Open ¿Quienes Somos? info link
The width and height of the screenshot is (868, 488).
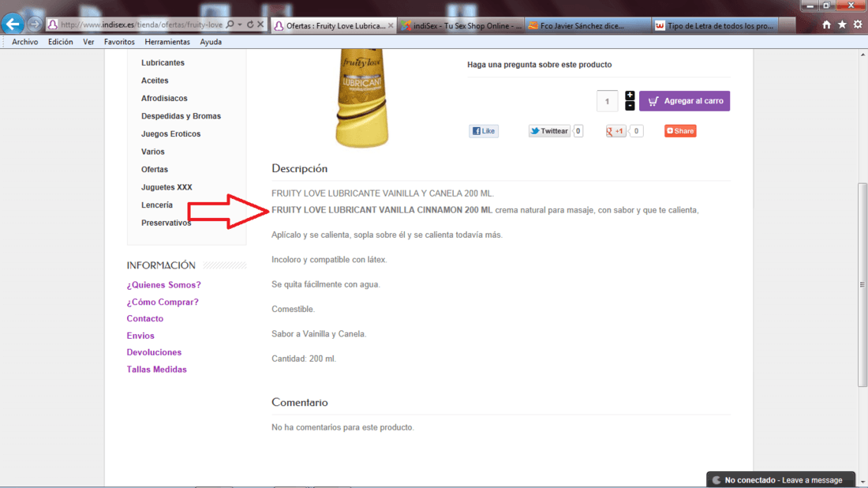pos(164,285)
